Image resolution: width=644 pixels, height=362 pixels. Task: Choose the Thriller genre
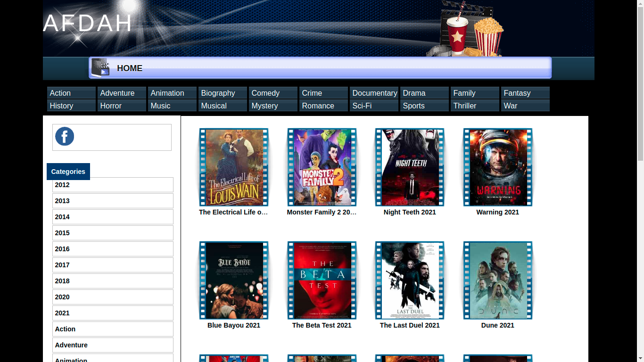[x=475, y=106]
